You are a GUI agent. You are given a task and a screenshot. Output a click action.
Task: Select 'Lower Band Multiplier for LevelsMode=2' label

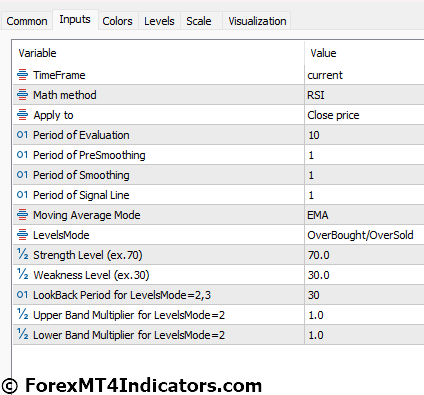(x=129, y=335)
